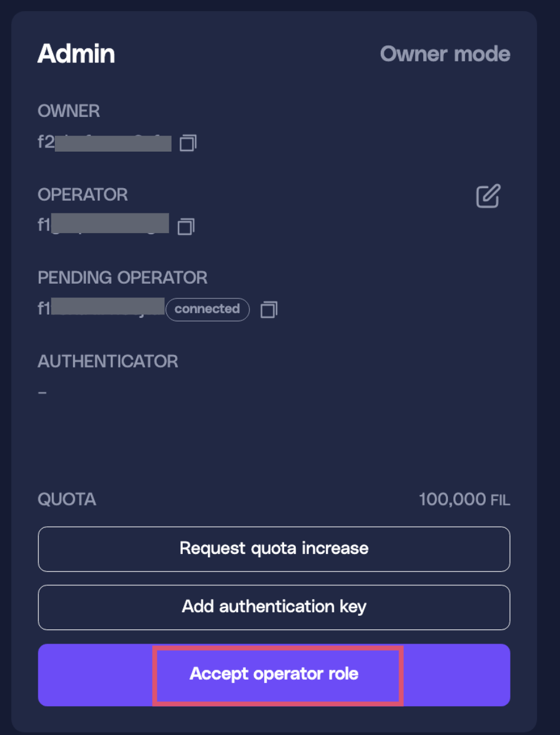Edit the operator address

click(488, 196)
